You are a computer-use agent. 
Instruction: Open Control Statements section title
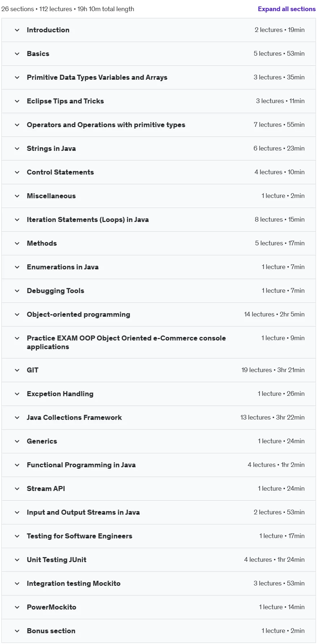[x=60, y=172]
